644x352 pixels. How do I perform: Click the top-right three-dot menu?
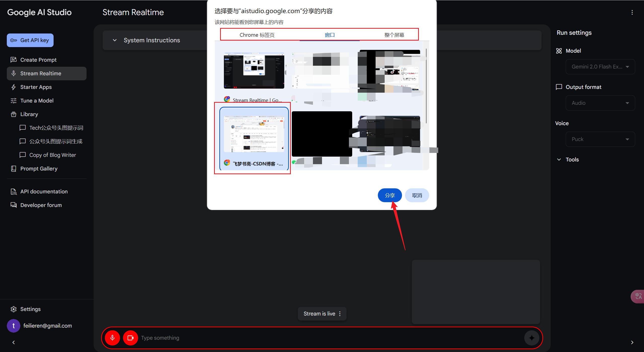coord(632,12)
